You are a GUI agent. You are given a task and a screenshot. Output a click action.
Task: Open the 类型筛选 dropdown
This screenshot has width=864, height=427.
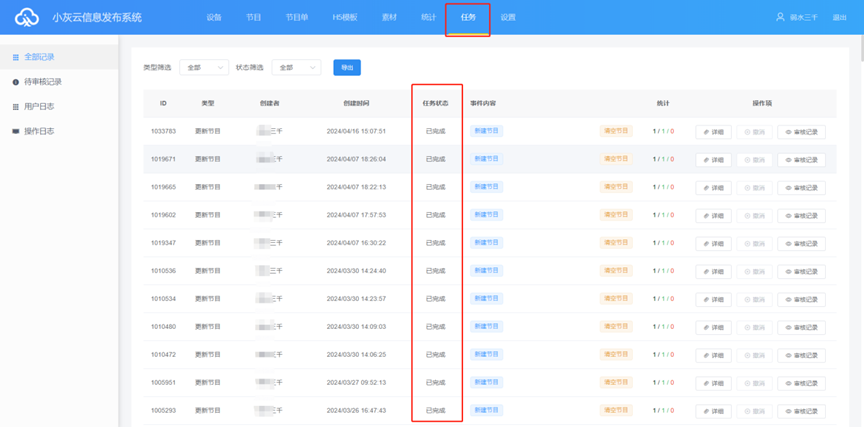point(203,67)
